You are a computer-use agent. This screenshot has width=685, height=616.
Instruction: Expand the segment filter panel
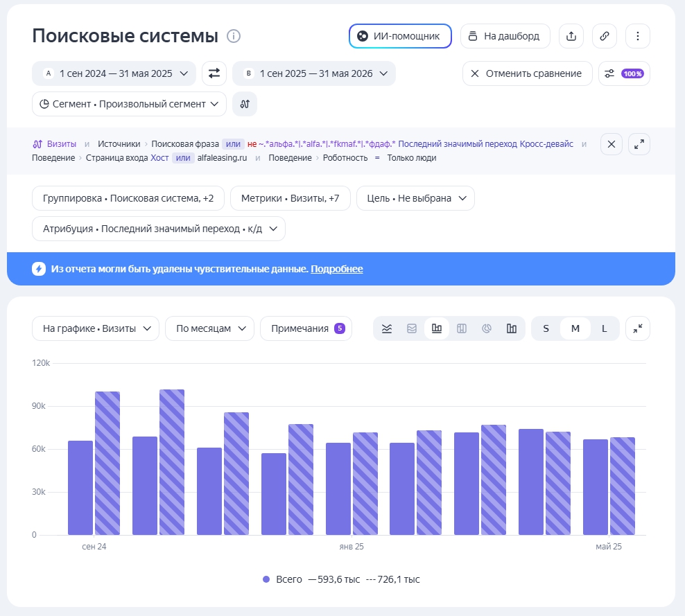pyautogui.click(x=639, y=144)
